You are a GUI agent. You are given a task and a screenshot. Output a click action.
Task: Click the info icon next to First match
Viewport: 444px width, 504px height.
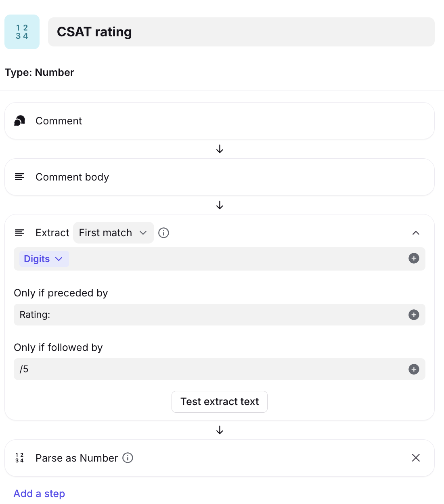pyautogui.click(x=163, y=233)
